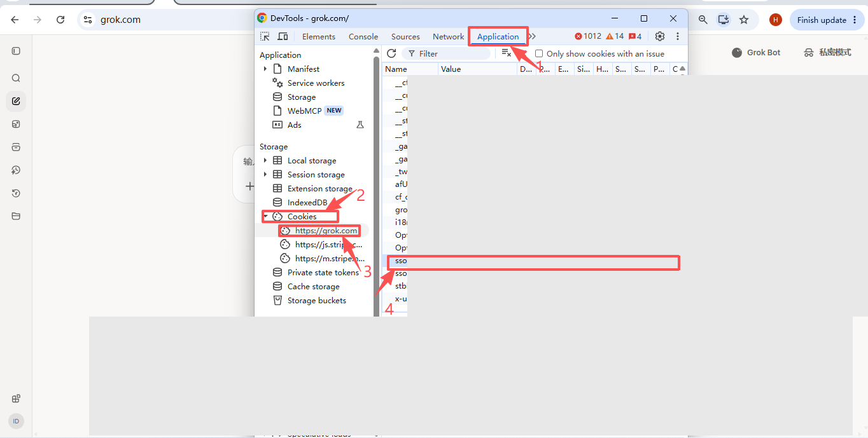Image resolution: width=868 pixels, height=438 pixels.
Task: Collapse the Cookies tree node
Action: pyautogui.click(x=265, y=216)
